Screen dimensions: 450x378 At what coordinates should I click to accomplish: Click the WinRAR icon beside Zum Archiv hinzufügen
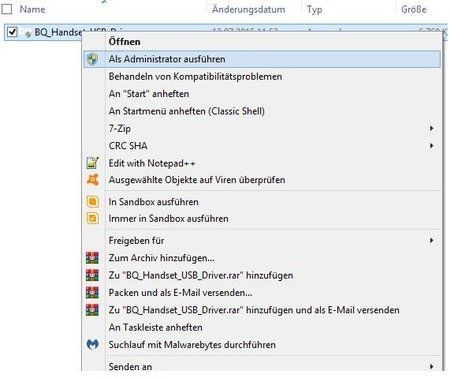tap(92, 258)
